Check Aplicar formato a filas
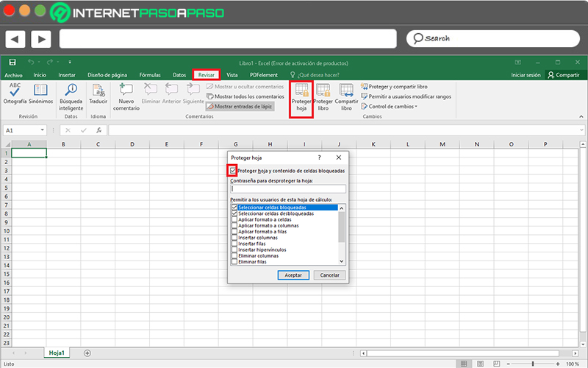Image resolution: width=588 pixels, height=368 pixels. 234,231
